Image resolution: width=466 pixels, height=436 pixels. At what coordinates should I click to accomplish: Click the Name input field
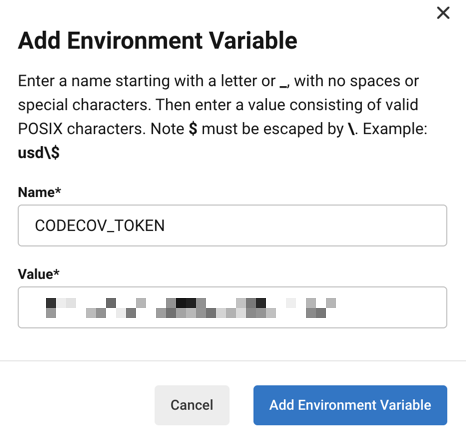tap(232, 225)
